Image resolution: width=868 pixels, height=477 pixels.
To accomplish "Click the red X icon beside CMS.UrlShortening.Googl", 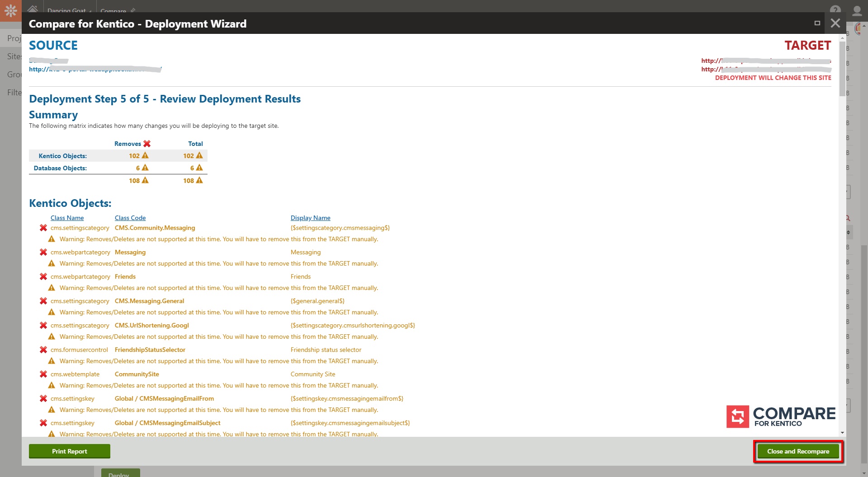I will (x=43, y=325).
